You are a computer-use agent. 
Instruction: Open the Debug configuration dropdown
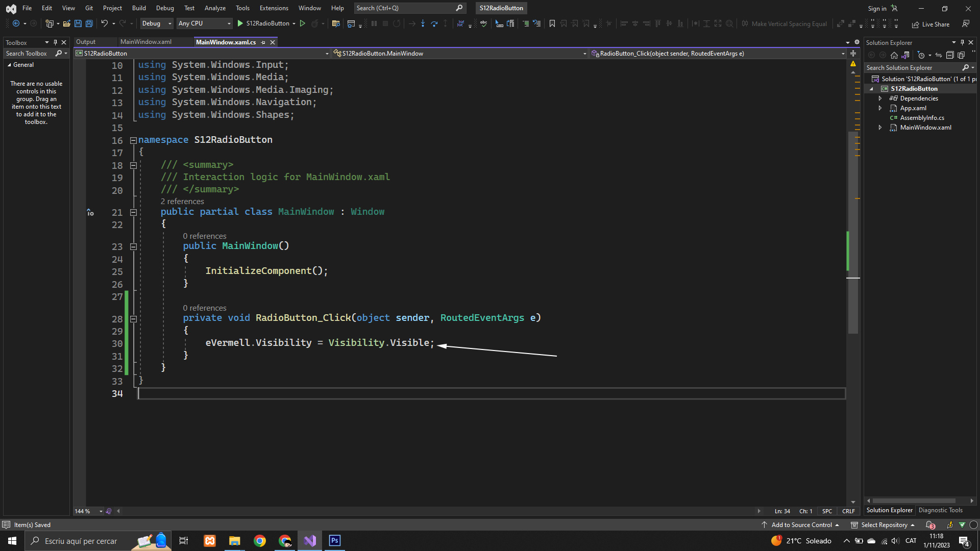(x=156, y=23)
